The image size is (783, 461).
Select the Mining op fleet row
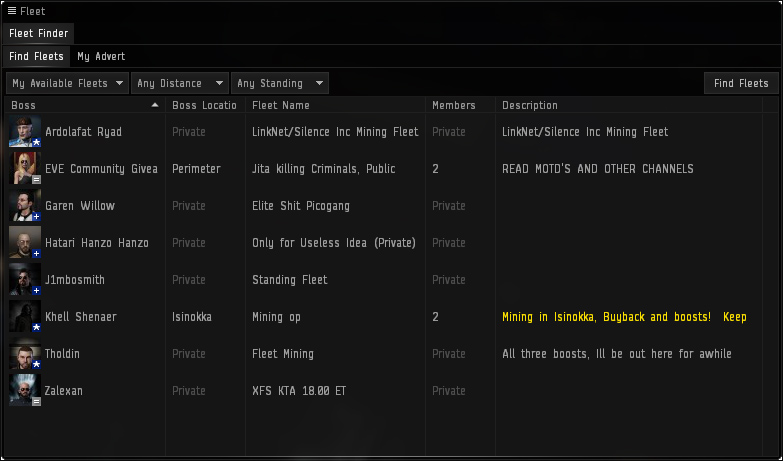coord(335,317)
